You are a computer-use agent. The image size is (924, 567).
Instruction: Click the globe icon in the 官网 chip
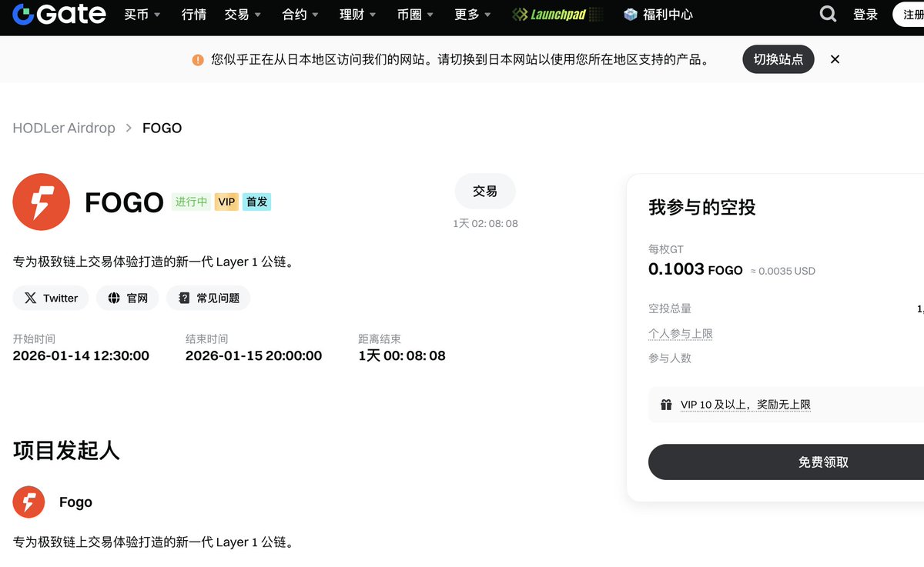[114, 298]
